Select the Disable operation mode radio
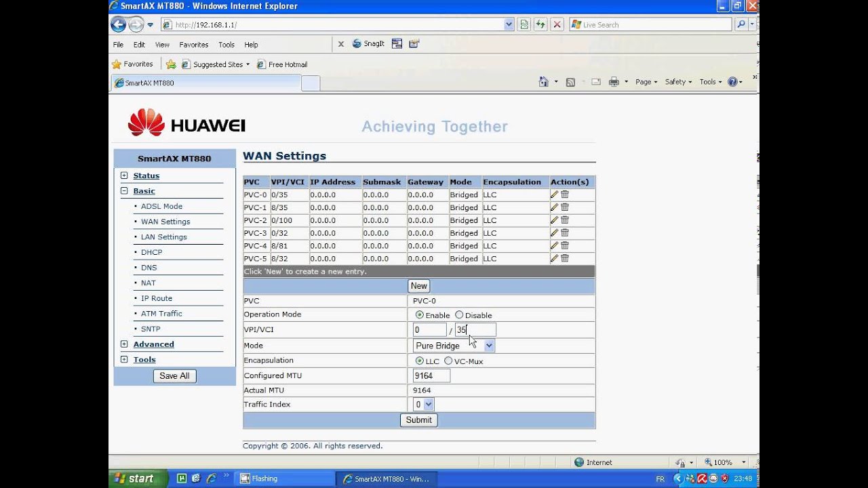 (459, 314)
